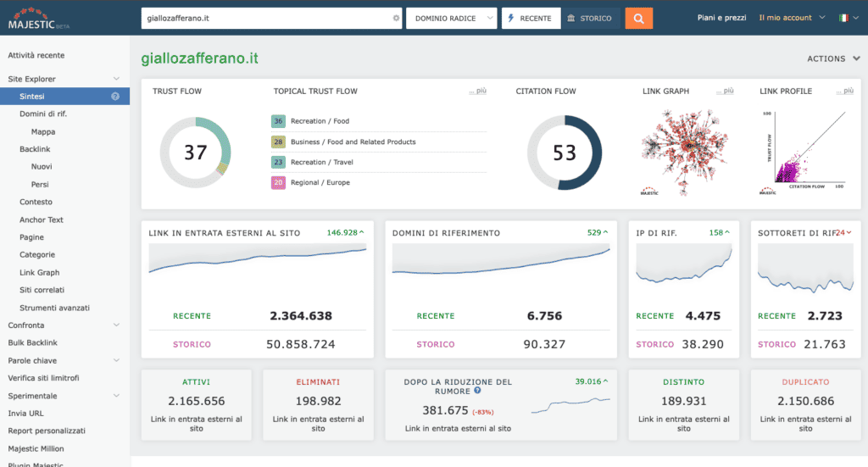Open Link Graph sidebar item

click(x=39, y=272)
